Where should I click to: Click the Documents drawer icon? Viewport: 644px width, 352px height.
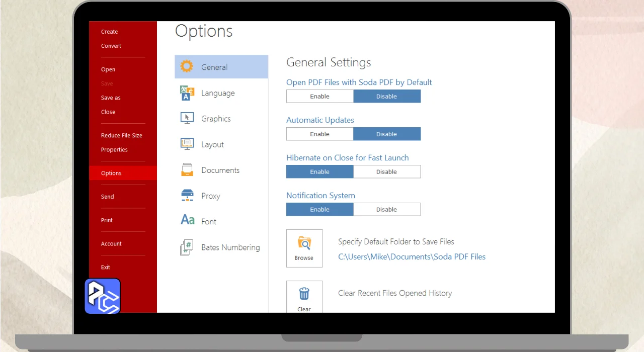(x=187, y=170)
